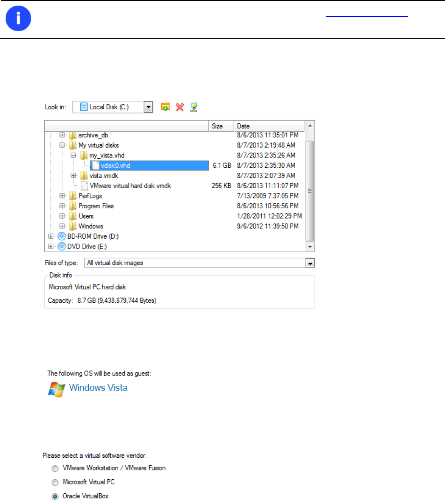Expand the Windows folder node

pyautogui.click(x=62, y=226)
